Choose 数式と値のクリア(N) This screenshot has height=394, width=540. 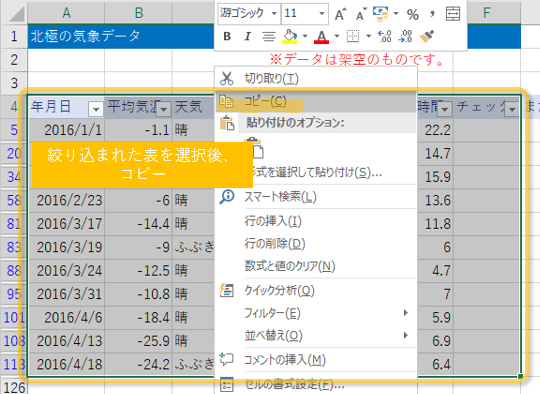(316, 266)
